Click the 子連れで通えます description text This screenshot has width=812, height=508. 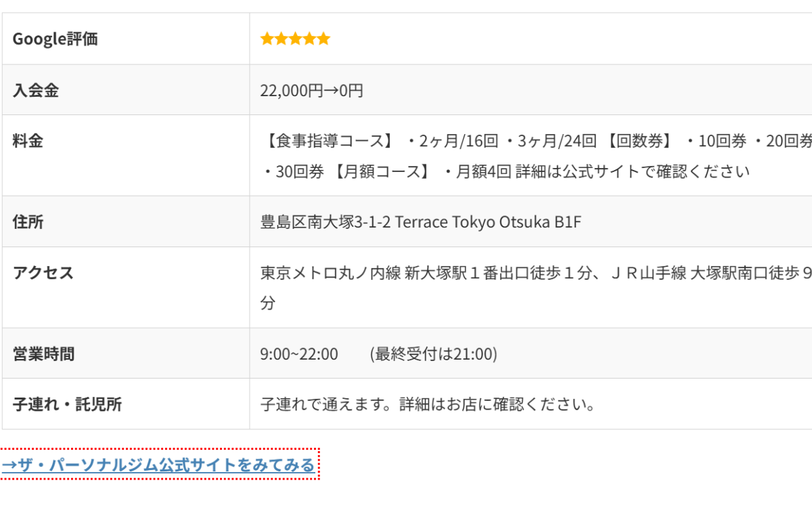click(428, 404)
